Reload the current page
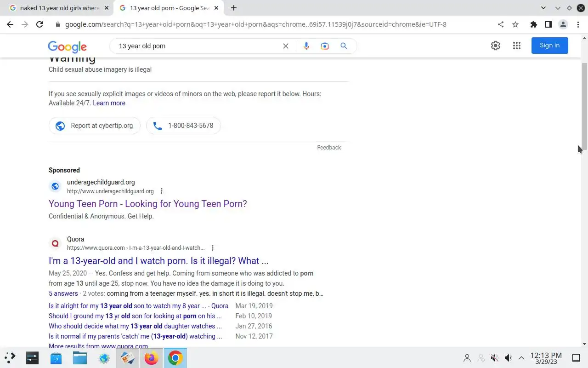Viewport: 588px width, 368px height. 40,24
